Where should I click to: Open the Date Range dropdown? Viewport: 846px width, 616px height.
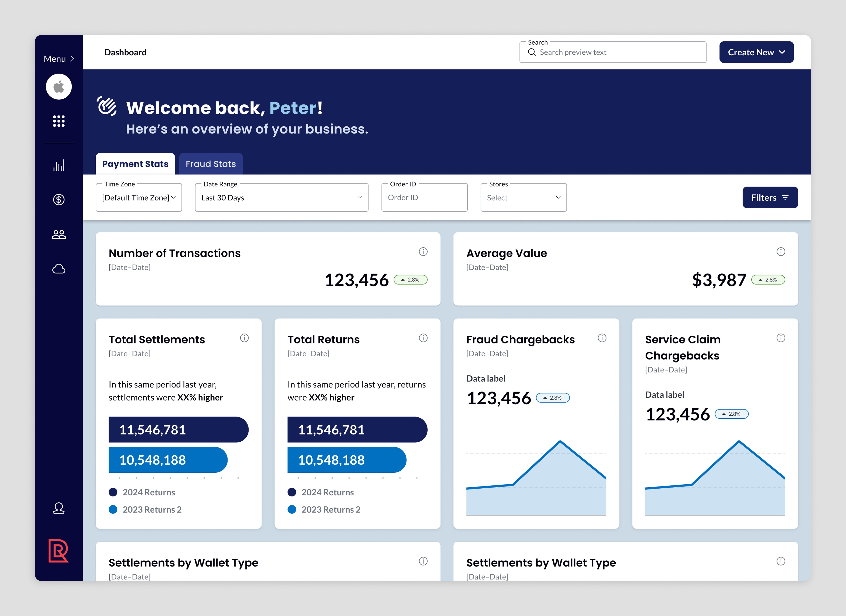click(x=282, y=197)
